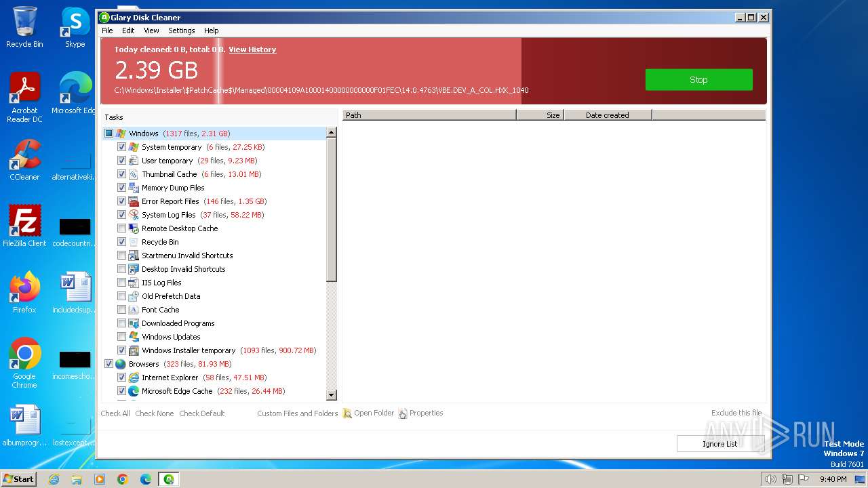Enable Font Cache checkbox
Viewport: 868px width, 488px height.
[x=121, y=310]
